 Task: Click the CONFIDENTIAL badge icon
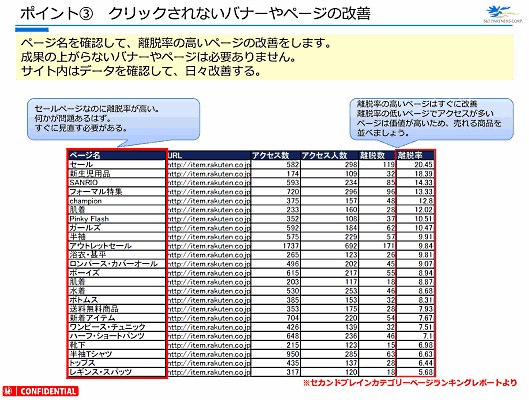pyautogui.click(x=40, y=391)
